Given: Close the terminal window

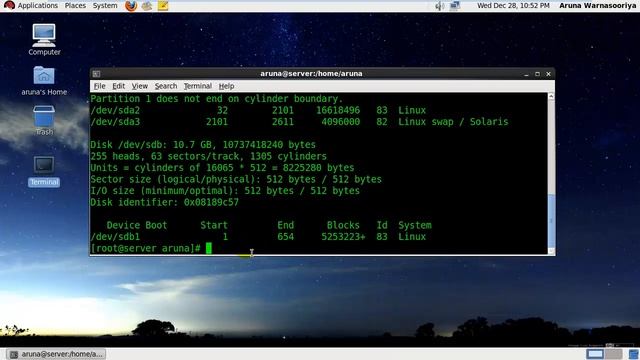Looking at the screenshot, I should click(x=548, y=74).
